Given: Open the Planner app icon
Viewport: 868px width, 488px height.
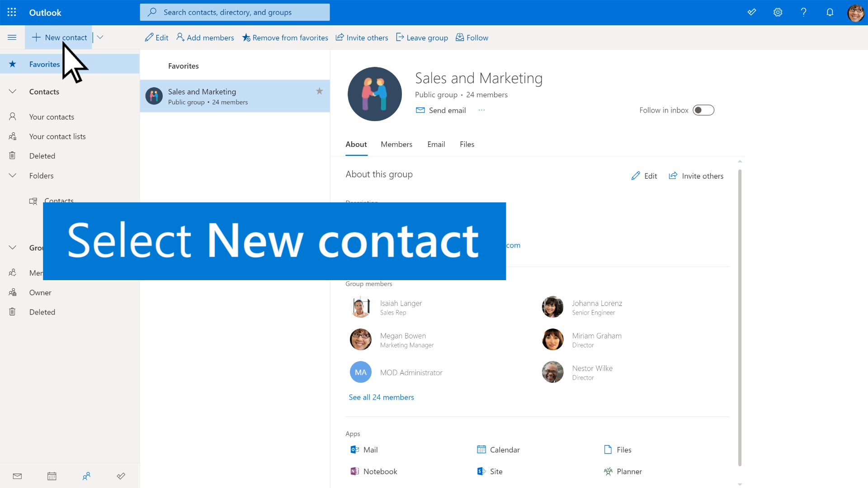Looking at the screenshot, I should click(x=608, y=471).
